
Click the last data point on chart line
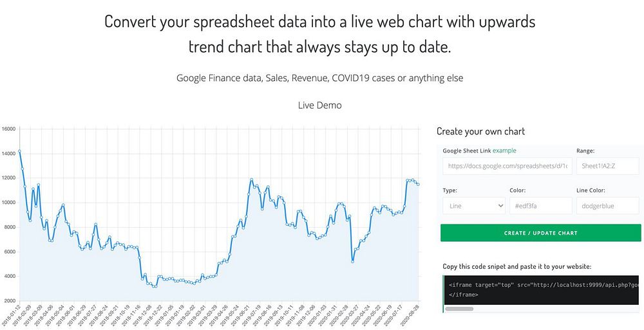point(418,184)
